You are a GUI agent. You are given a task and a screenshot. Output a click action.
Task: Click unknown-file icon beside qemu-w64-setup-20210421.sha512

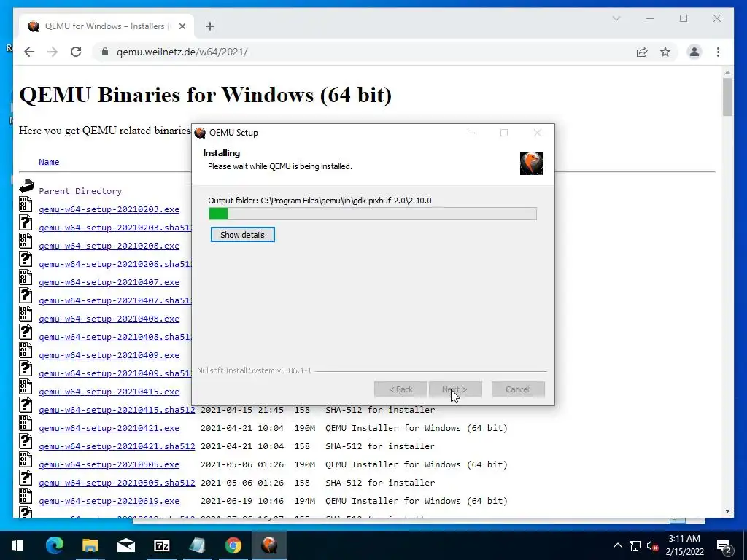(x=26, y=441)
